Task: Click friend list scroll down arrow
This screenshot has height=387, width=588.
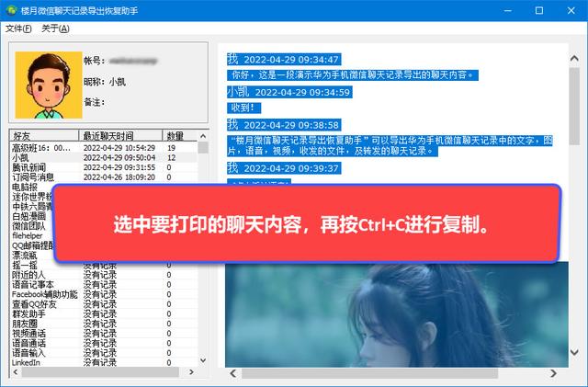Action: coord(203,360)
